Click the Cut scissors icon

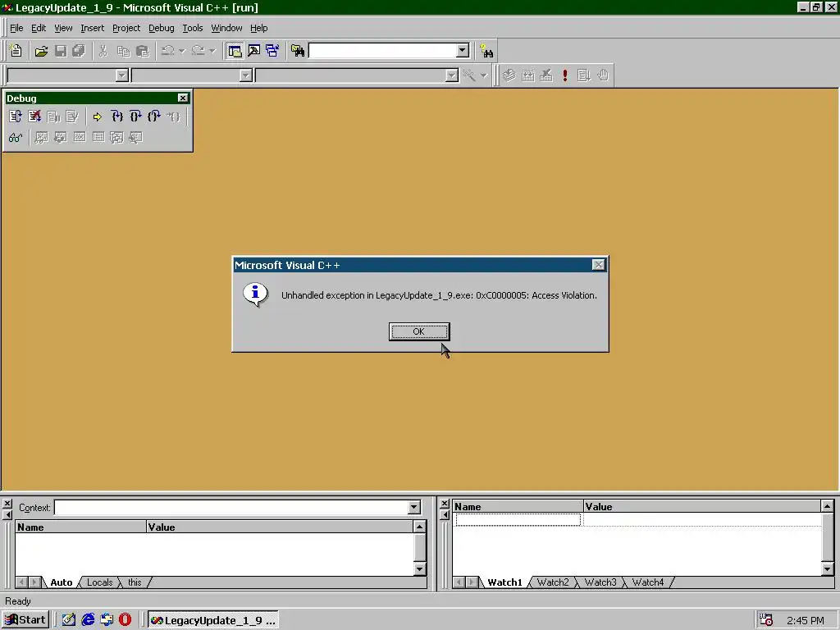tap(103, 51)
